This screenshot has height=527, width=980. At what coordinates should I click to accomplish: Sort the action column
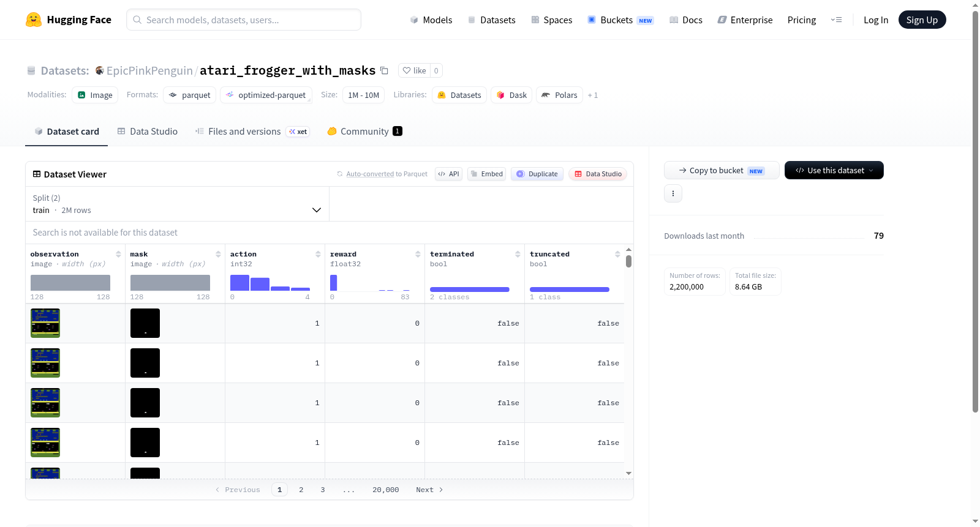pyautogui.click(x=318, y=254)
